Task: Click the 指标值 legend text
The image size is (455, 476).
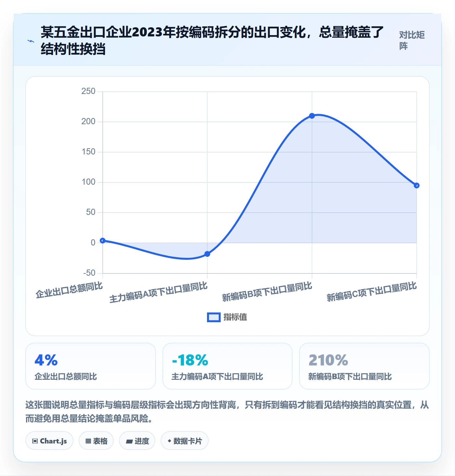Action: 235,317
